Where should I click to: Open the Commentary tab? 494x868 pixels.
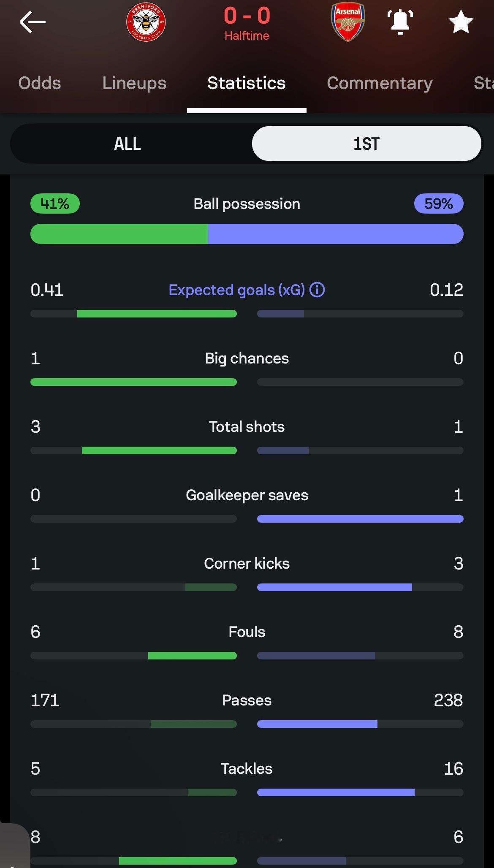tap(380, 83)
